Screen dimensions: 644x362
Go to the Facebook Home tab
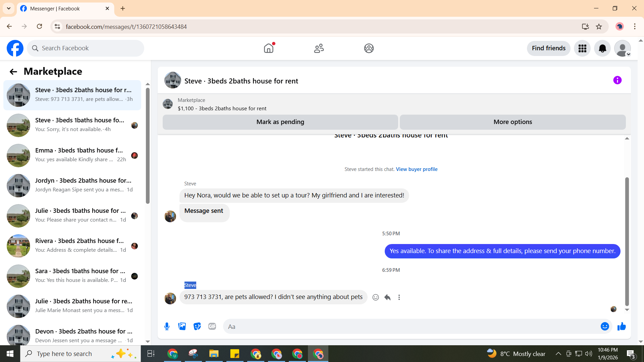[269, 49]
